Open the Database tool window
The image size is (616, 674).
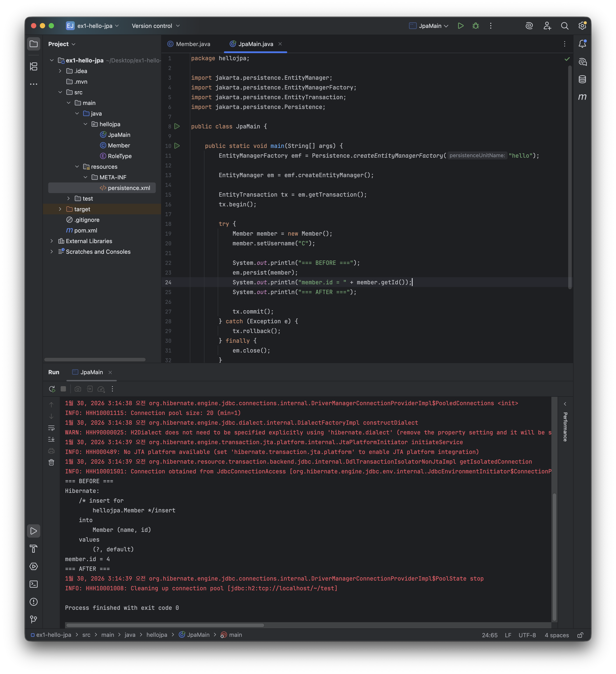coord(582,79)
